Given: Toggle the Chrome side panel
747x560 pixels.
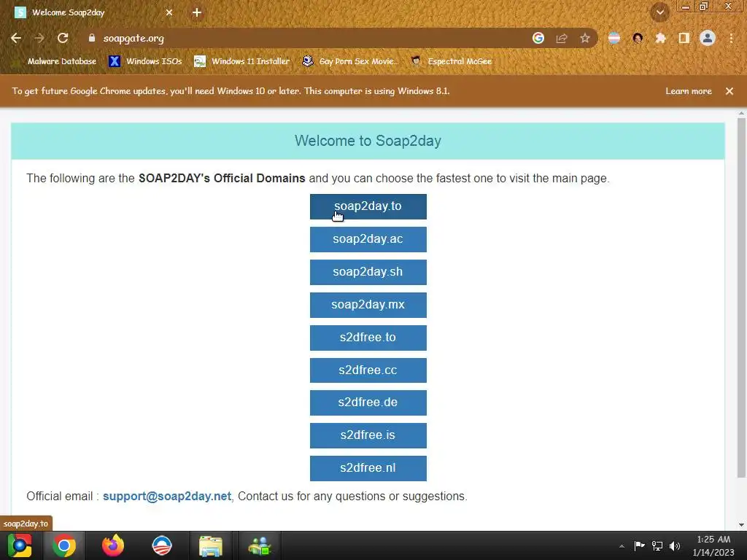Looking at the screenshot, I should [684, 38].
